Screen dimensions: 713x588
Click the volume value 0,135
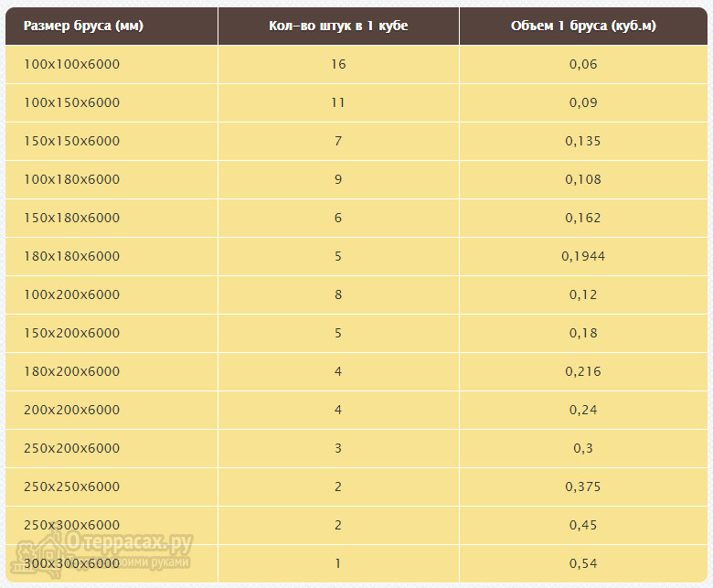583,141
